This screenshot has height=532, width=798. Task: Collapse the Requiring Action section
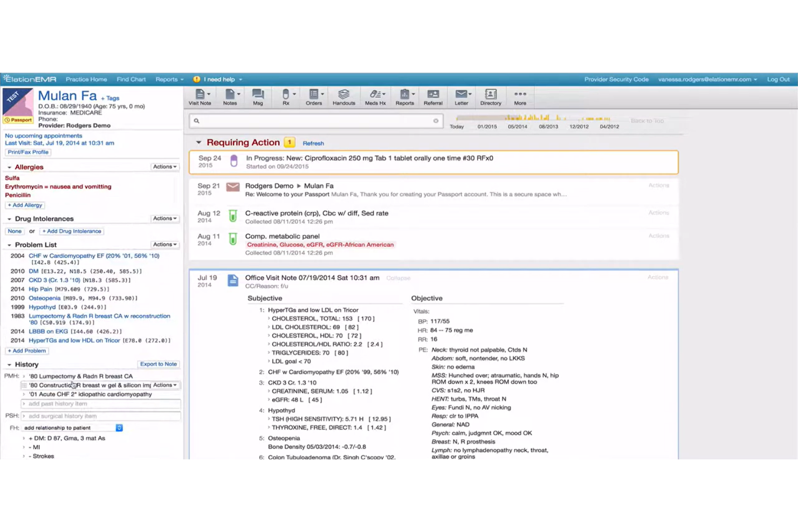pos(198,143)
